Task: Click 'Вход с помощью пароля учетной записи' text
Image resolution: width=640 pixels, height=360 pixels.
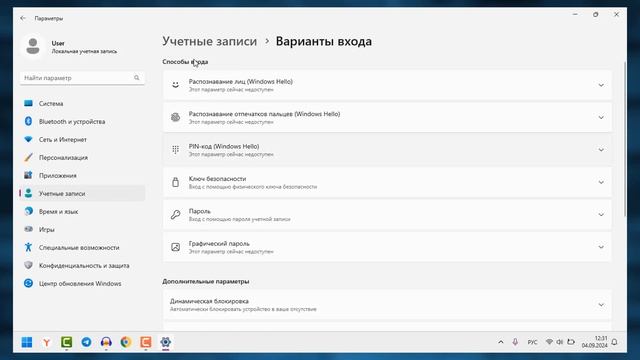Action: 240,219
